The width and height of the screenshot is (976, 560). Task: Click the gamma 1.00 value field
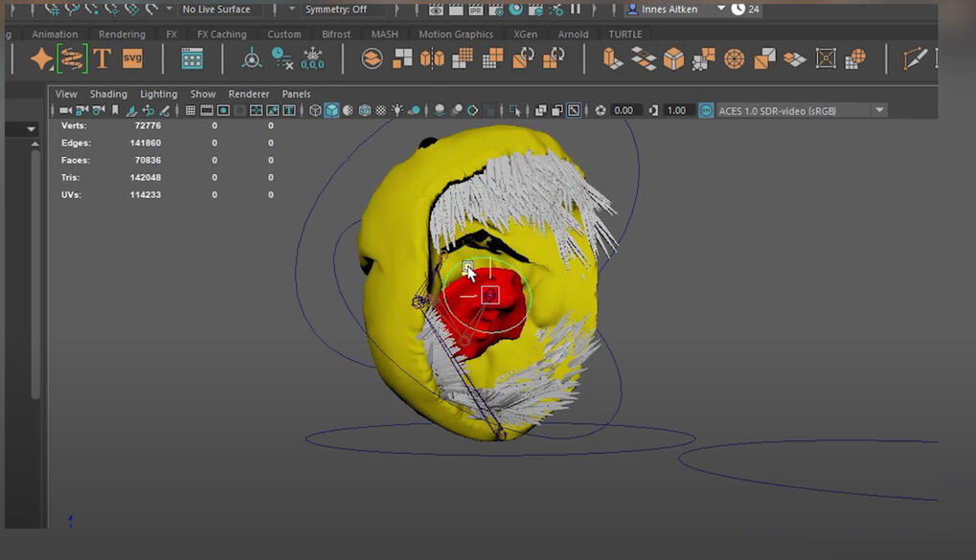coord(676,111)
